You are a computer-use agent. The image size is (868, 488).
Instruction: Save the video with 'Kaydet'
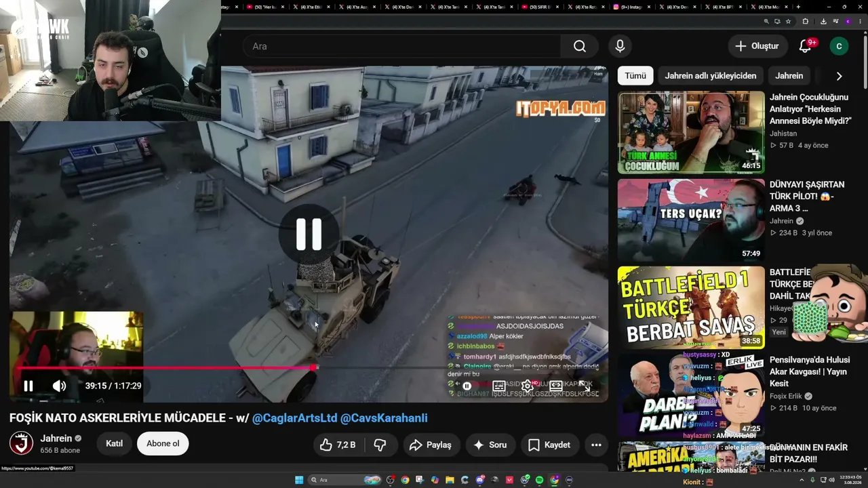tap(549, 445)
